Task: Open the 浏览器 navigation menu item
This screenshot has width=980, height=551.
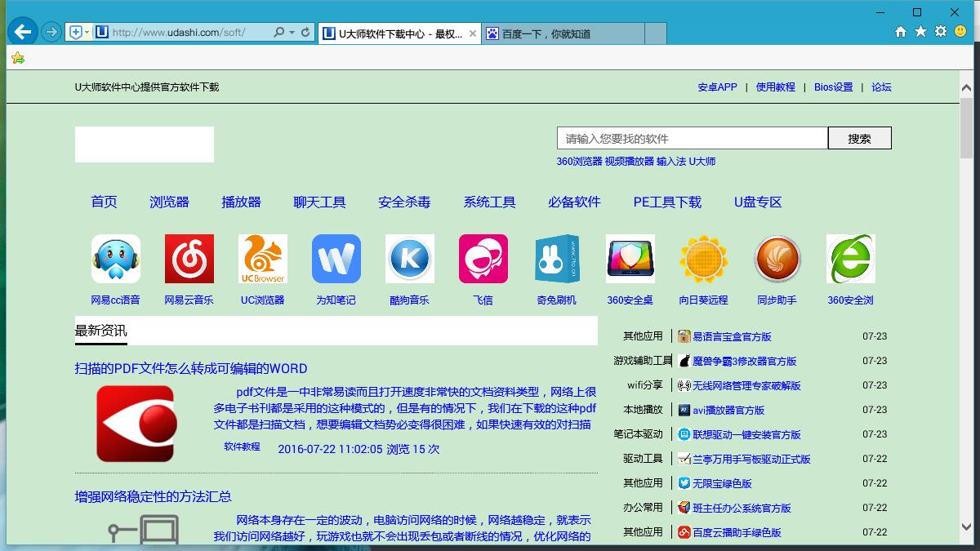Action: click(169, 202)
